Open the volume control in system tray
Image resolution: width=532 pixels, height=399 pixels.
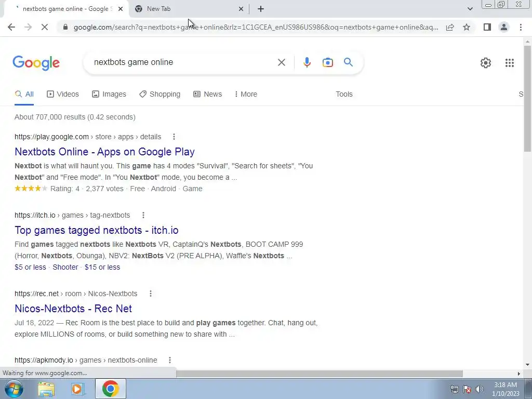coord(480,389)
